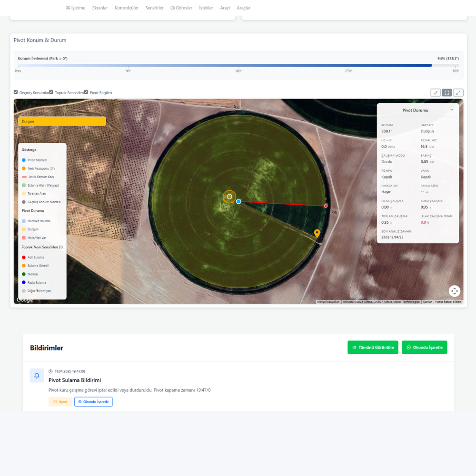Click the Konum İlerlemesi progress bar

tap(238, 65)
